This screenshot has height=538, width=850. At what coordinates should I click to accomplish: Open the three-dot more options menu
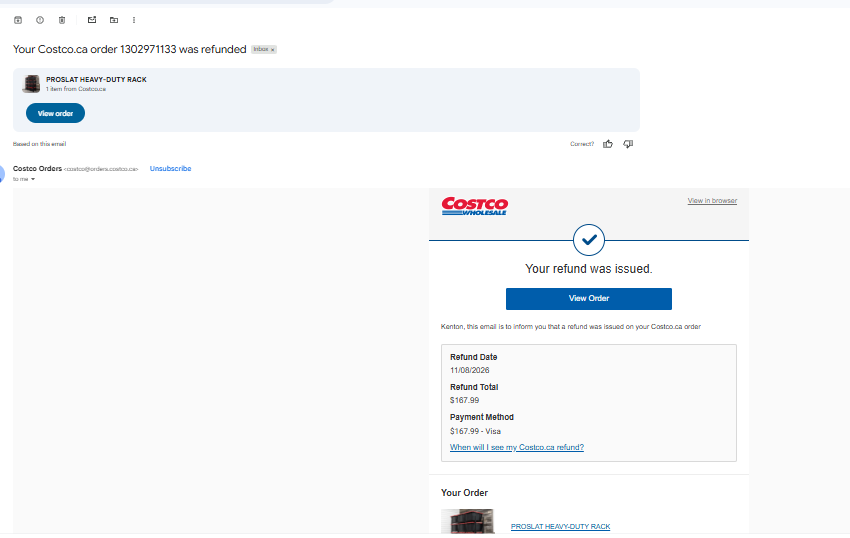(x=134, y=20)
